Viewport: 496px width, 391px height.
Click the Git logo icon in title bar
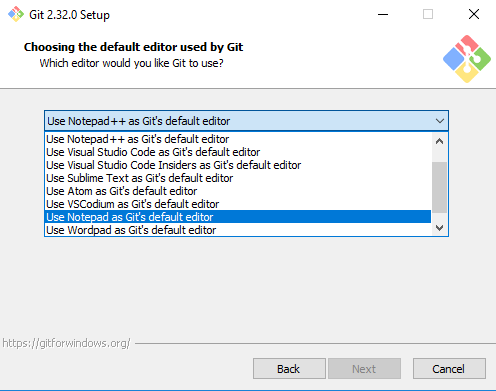[16, 14]
